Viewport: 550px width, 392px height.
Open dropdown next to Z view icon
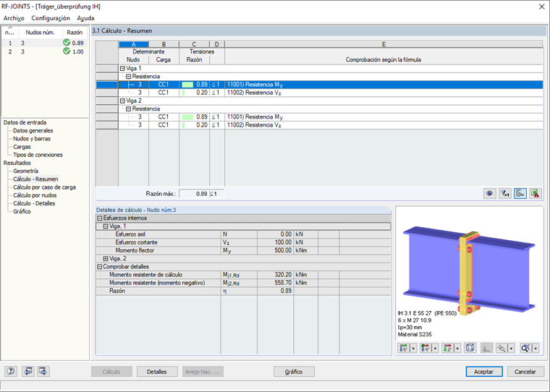pyautogui.click(x=457, y=348)
